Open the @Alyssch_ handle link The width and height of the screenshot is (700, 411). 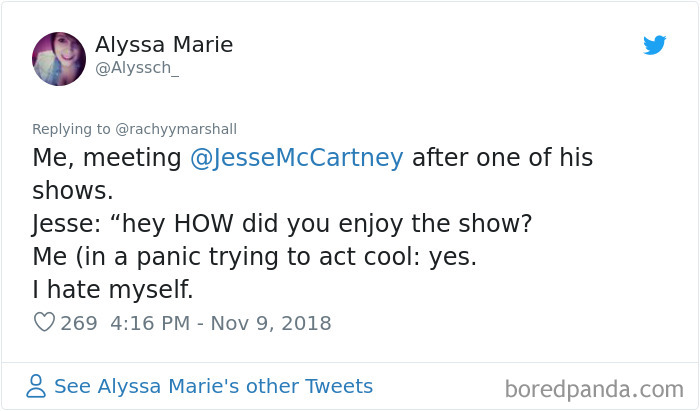click(x=136, y=69)
